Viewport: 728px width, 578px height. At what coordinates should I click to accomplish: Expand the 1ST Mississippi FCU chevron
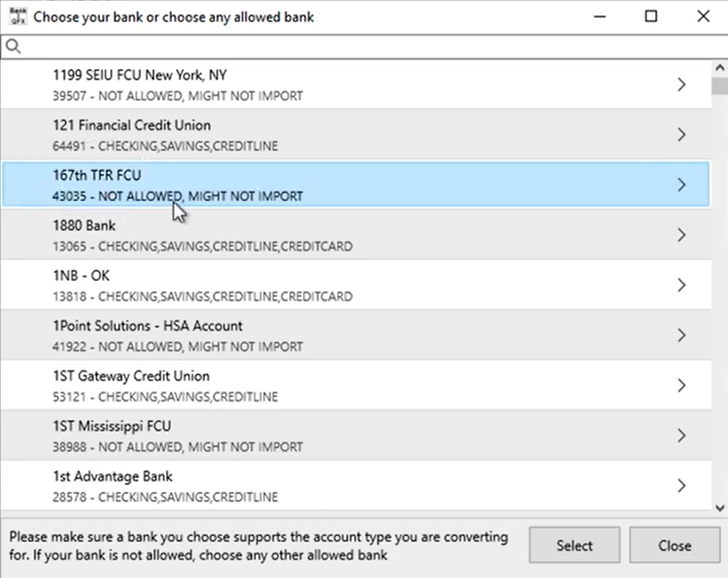(x=681, y=435)
